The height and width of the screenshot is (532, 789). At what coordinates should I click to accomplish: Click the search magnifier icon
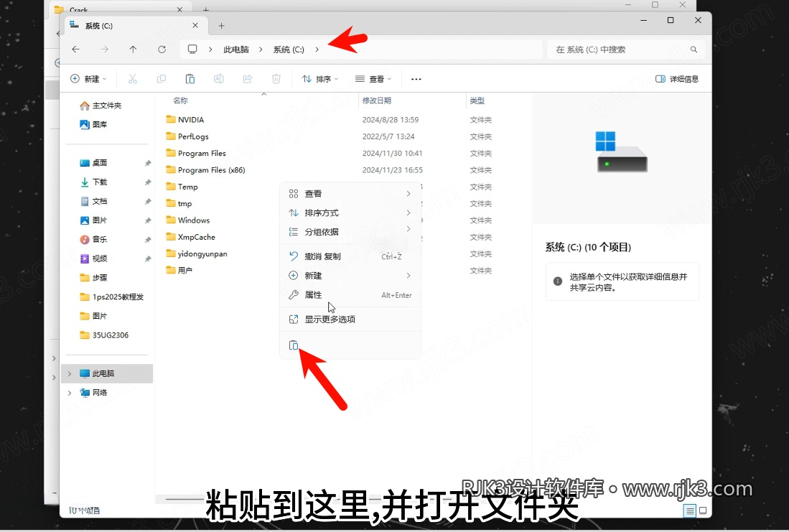(694, 50)
